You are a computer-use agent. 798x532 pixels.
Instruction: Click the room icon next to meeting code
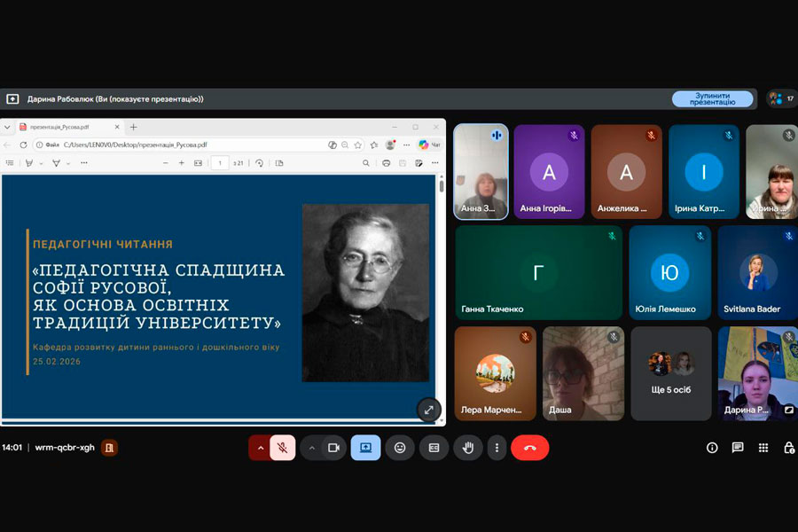point(109,448)
